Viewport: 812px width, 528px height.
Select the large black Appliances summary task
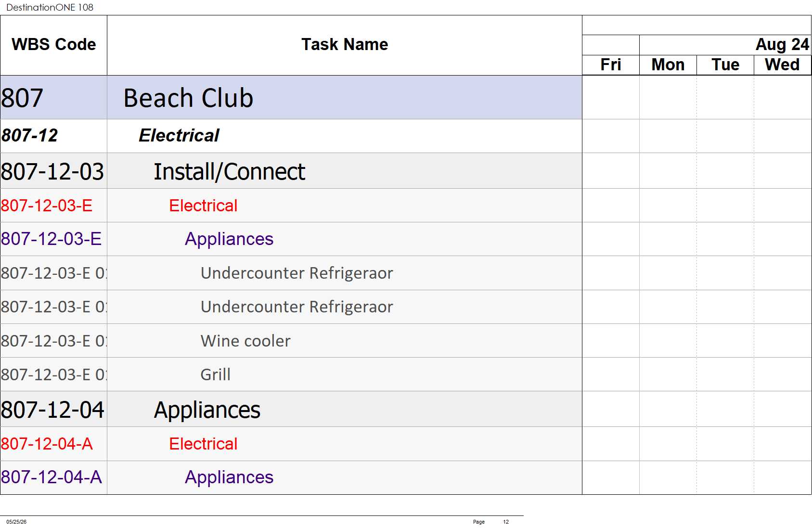click(207, 411)
